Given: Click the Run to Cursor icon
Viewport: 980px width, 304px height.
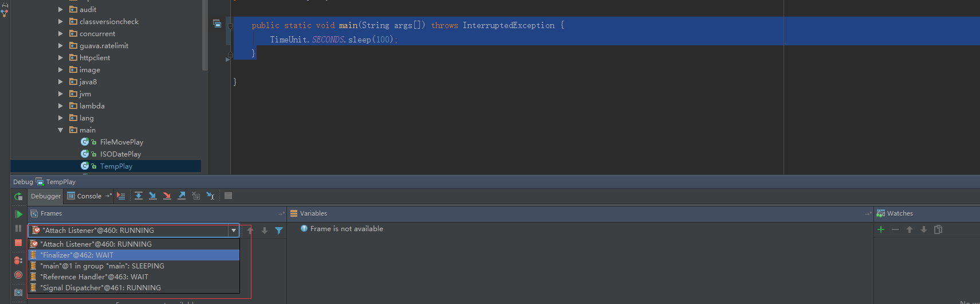Looking at the screenshot, I should 210,196.
